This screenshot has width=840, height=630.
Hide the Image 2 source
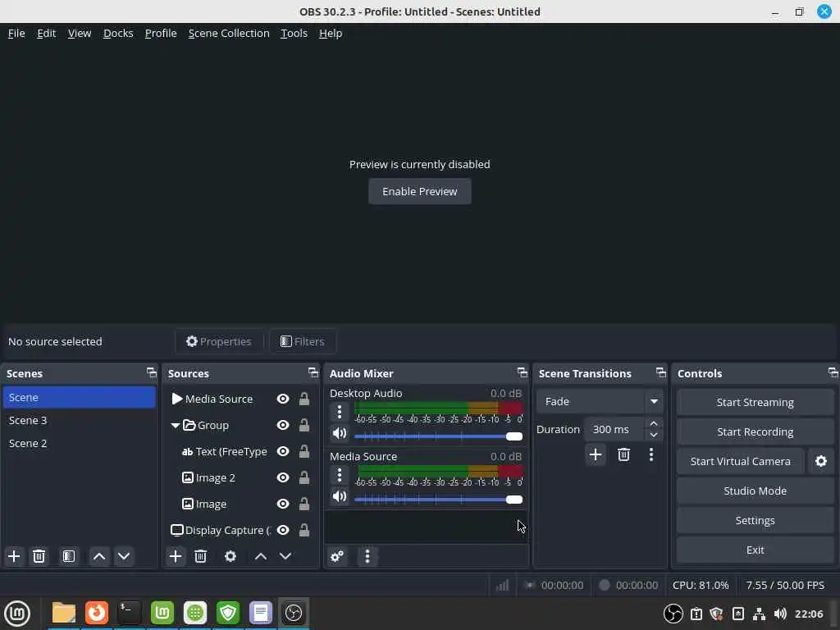tap(283, 478)
